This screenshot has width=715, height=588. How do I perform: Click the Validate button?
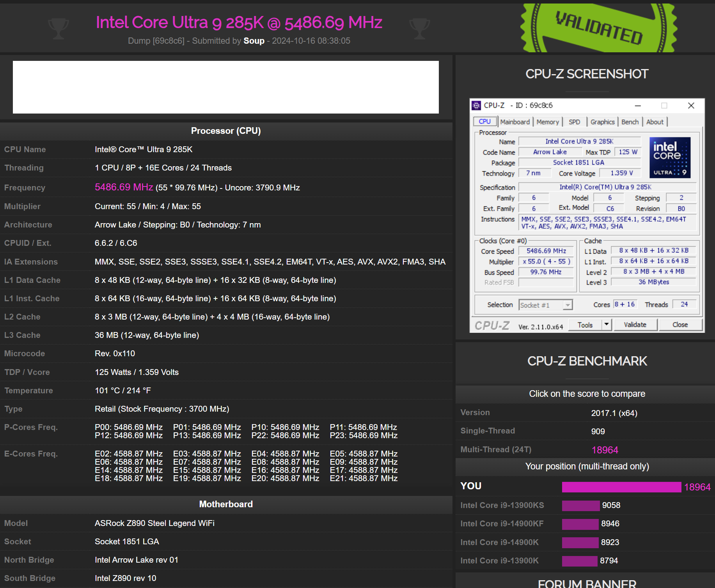(635, 324)
